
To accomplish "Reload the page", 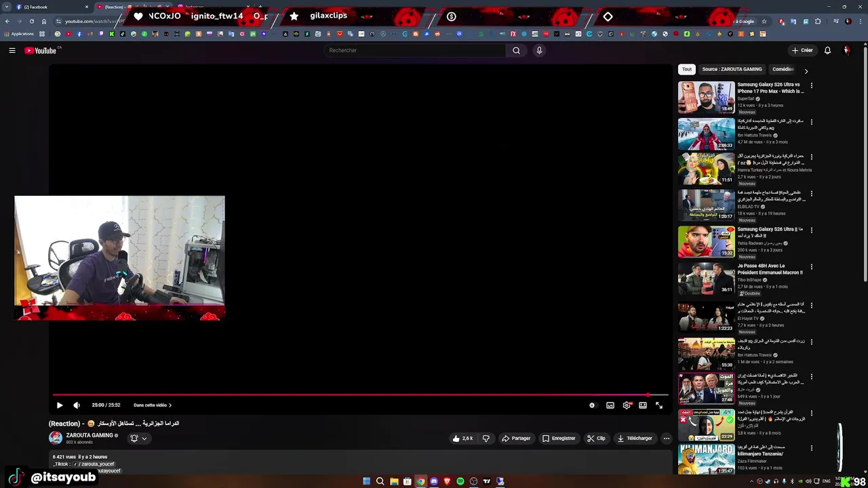I will click(x=31, y=22).
